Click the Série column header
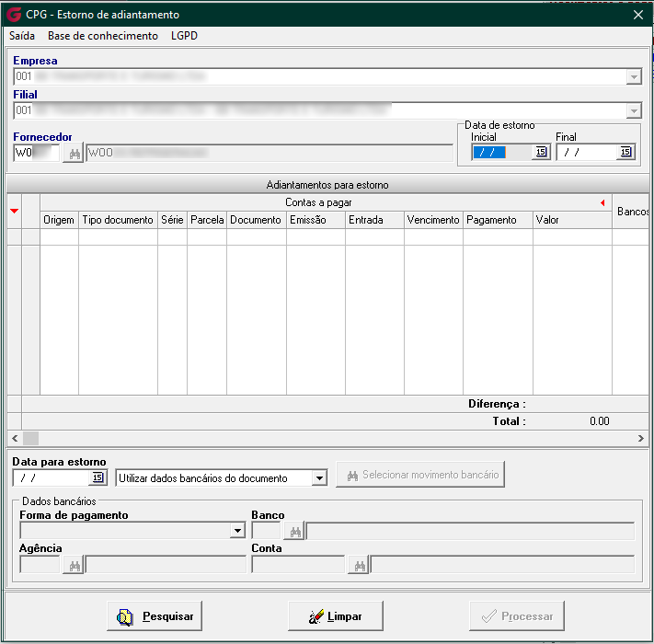The width and height of the screenshot is (654, 644). [x=172, y=220]
